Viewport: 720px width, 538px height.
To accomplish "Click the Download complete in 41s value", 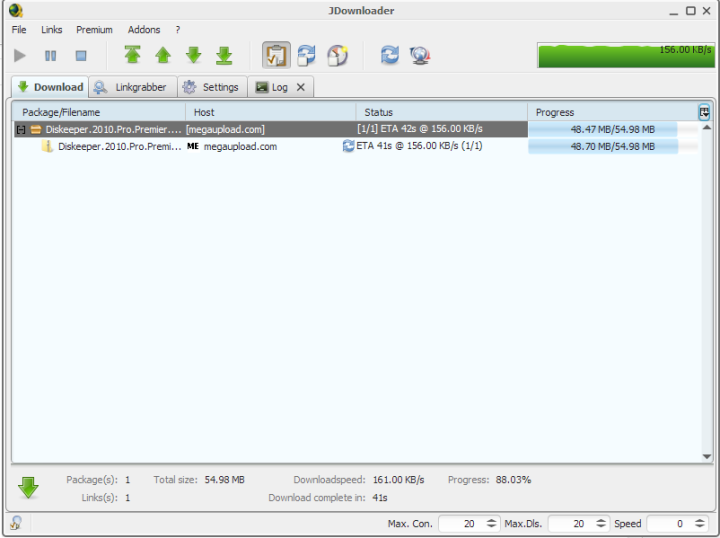I will point(380,498).
